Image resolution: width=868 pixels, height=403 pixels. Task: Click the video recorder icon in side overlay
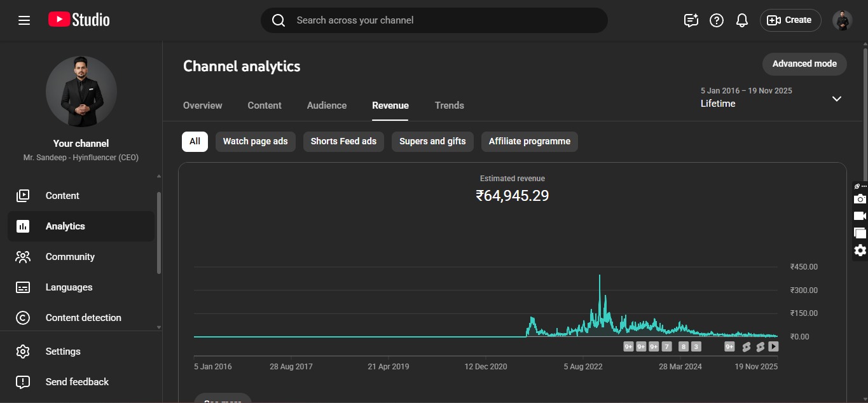[860, 216]
